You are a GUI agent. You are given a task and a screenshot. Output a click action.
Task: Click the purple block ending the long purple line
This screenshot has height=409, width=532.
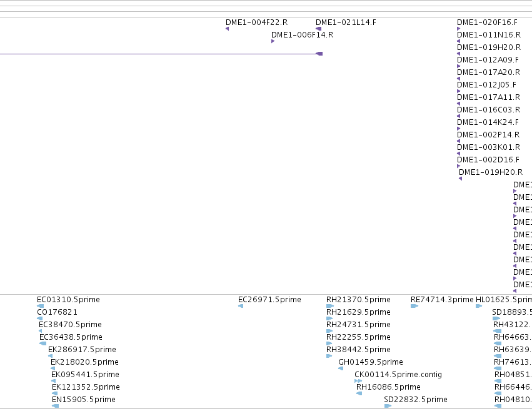319,54
